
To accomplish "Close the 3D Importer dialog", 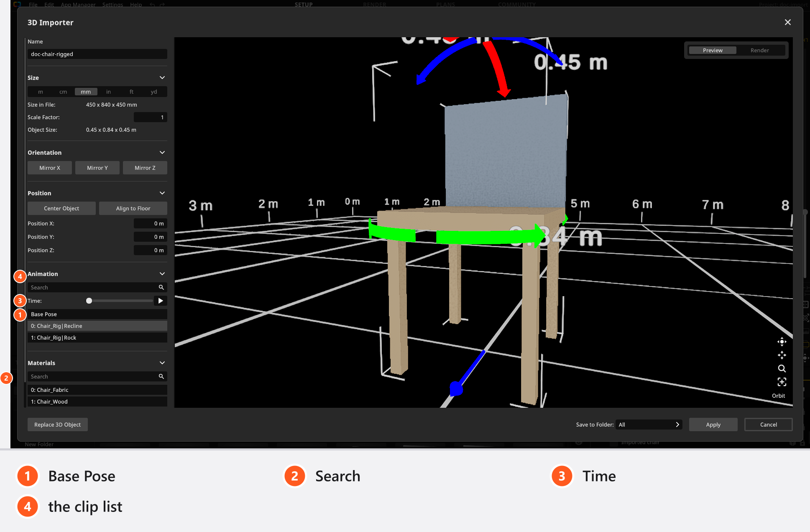I will 787,22.
